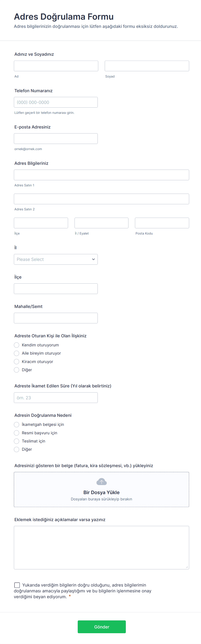Image resolution: width=201 pixels, height=644 pixels.
Task: Focus the E-posta Adresiniz input
Action: pos(56,138)
